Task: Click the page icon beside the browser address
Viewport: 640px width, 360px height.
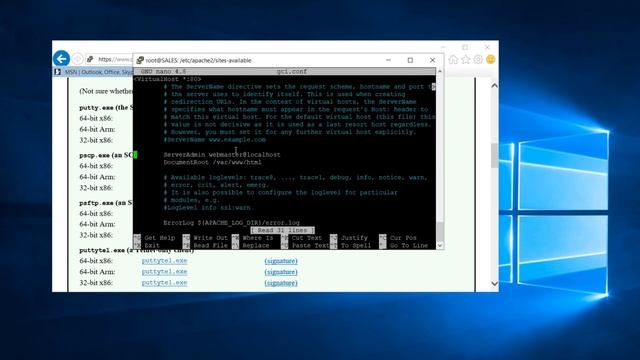Action: click(x=90, y=59)
